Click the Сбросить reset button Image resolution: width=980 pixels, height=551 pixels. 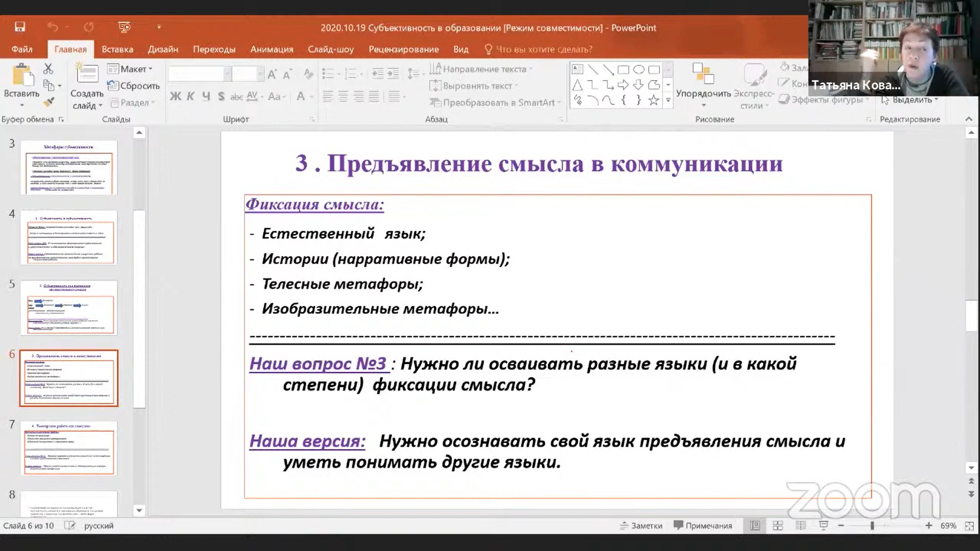pyautogui.click(x=134, y=86)
